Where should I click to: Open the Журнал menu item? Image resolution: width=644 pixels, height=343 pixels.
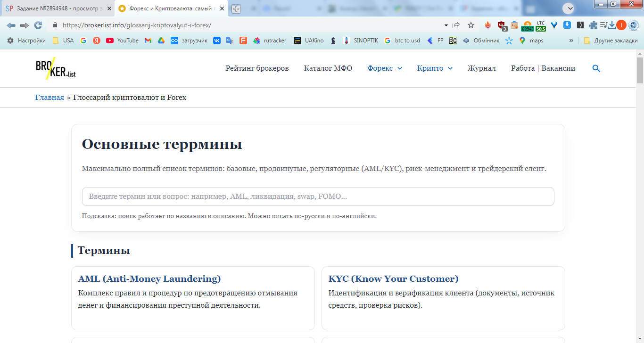pyautogui.click(x=482, y=68)
